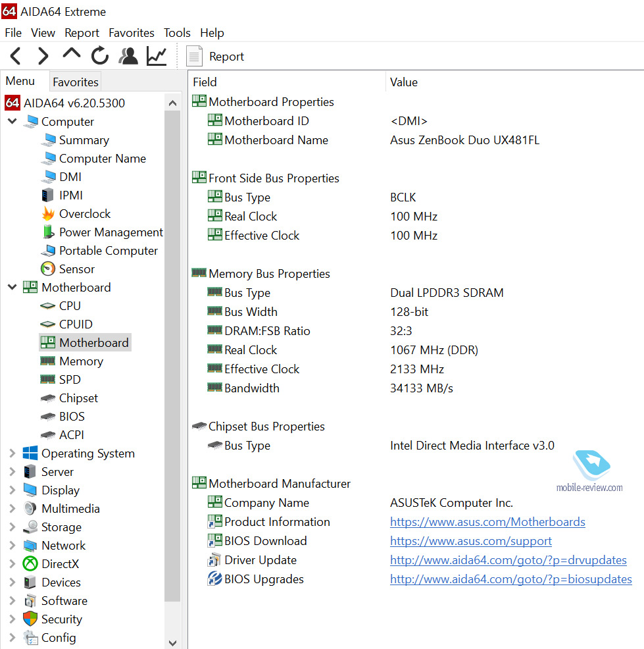Switch to the Menu tab

(x=20, y=81)
